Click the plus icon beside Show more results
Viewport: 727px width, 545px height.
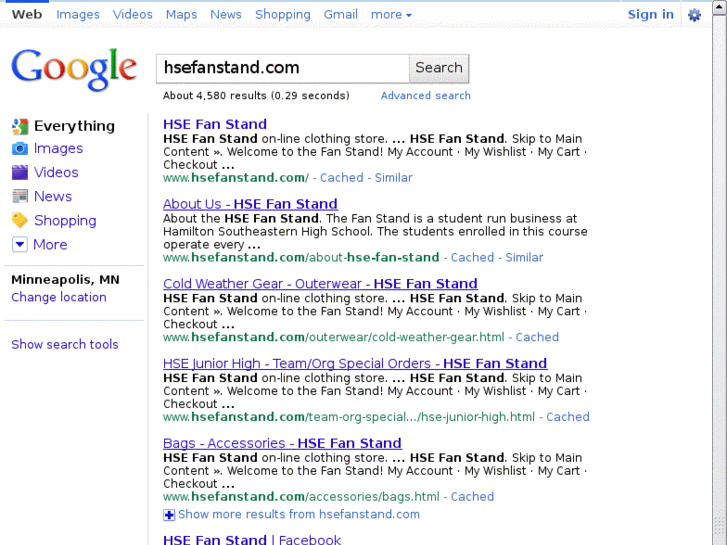pos(169,515)
